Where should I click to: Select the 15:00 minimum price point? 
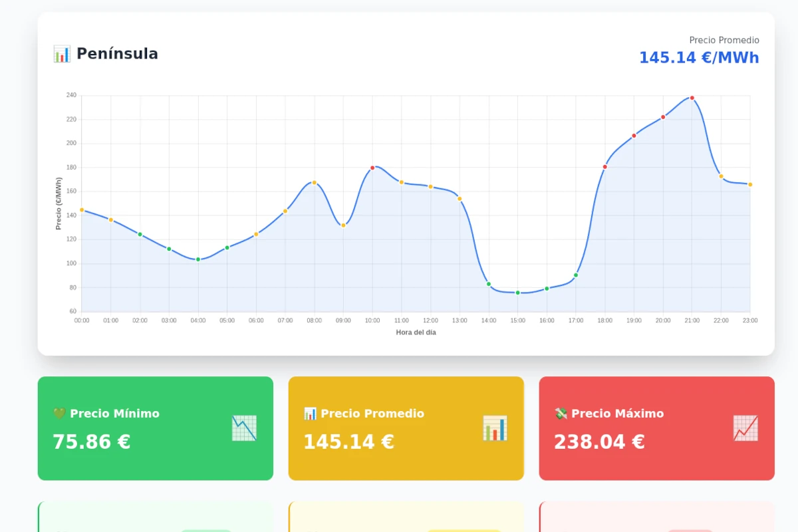pos(517,293)
